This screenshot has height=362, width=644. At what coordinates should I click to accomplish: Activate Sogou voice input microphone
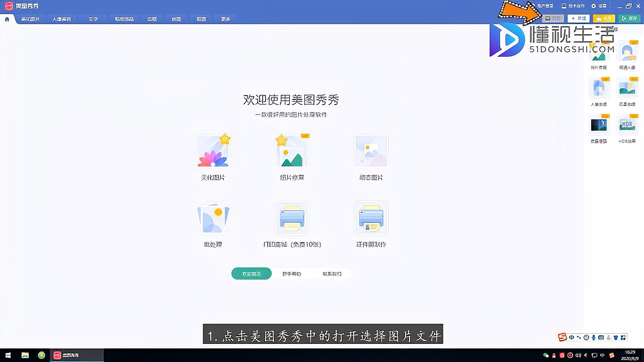[x=594, y=337]
